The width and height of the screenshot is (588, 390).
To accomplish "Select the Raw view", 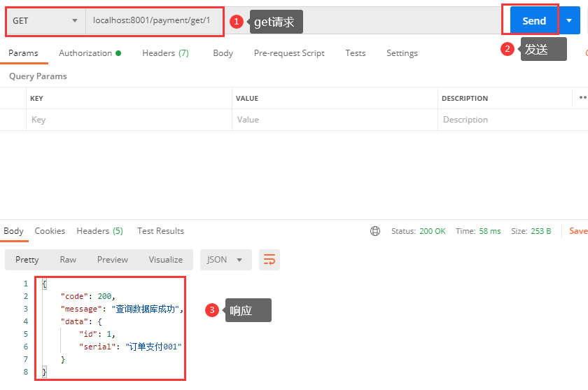I will [68, 260].
